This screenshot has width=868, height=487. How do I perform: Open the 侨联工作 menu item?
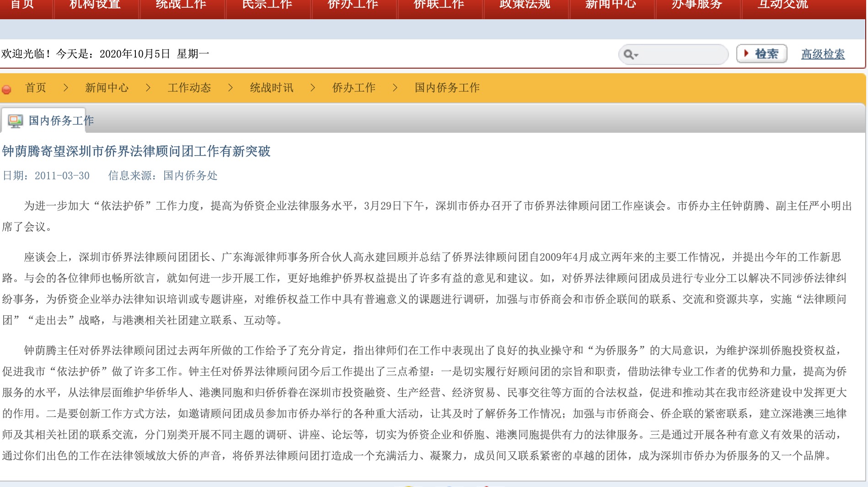439,5
